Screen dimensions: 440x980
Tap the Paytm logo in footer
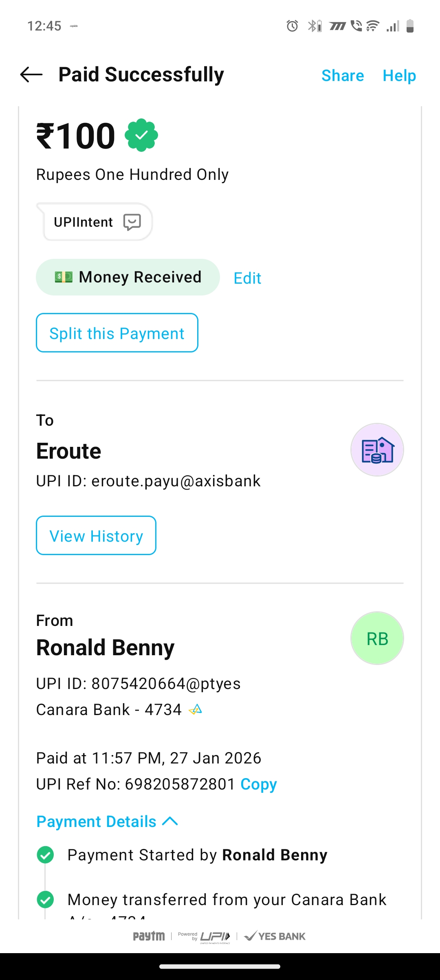[149, 936]
